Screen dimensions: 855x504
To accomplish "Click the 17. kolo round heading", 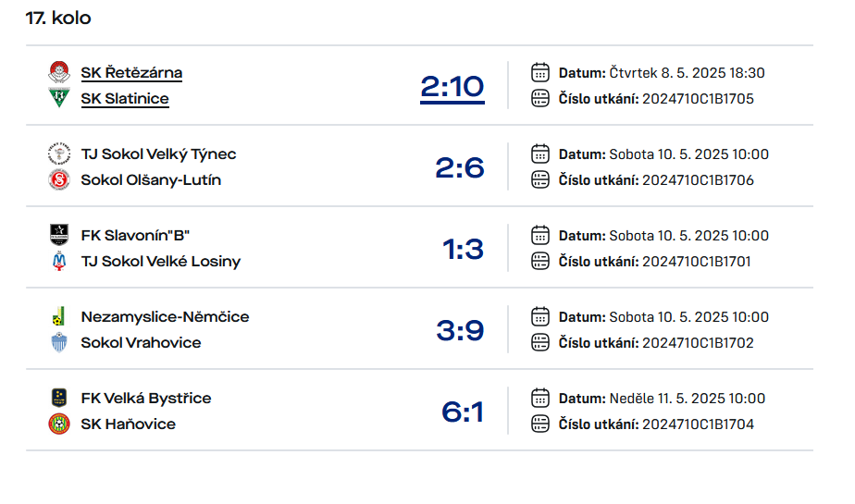I will [57, 18].
